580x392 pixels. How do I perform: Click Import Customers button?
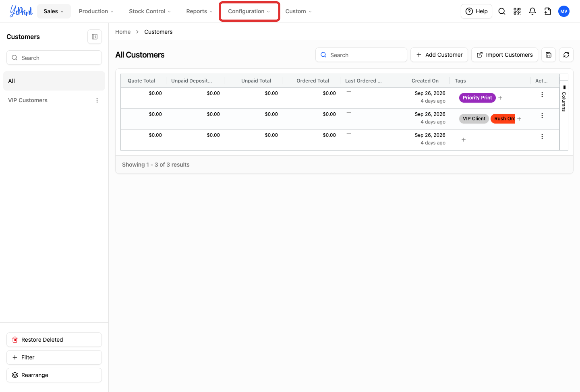pyautogui.click(x=505, y=55)
